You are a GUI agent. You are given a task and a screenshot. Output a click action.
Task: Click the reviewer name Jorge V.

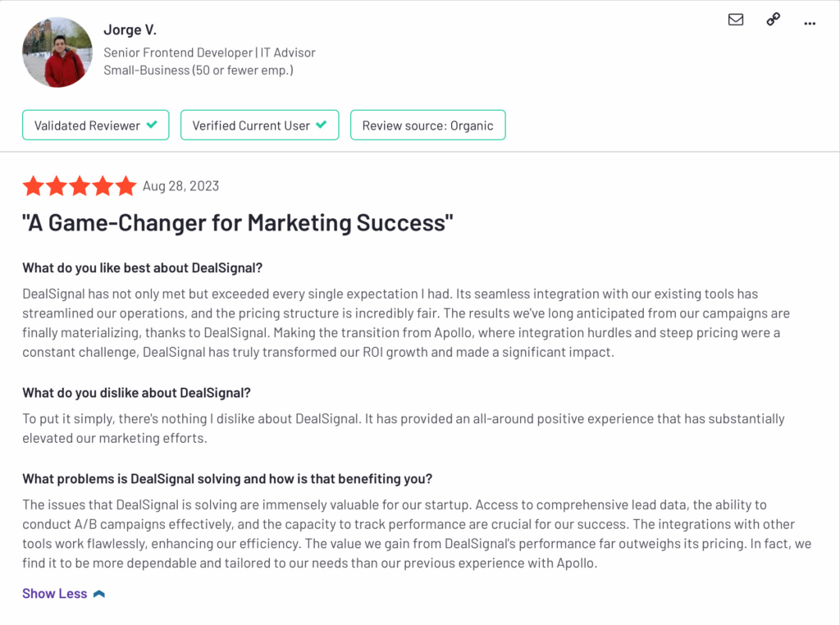pos(130,30)
